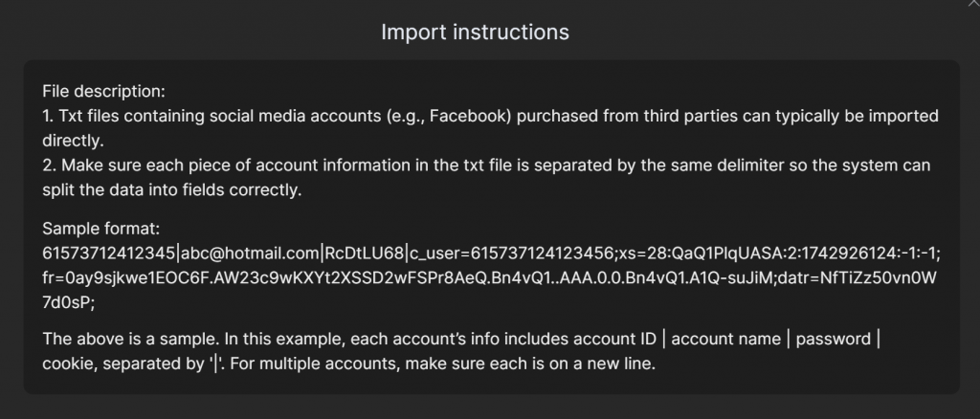Click the sample account ID 61573712412345
Viewport: 980px width, 419px height.
(x=109, y=254)
